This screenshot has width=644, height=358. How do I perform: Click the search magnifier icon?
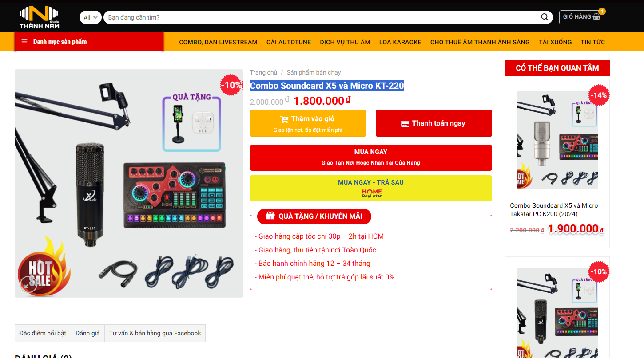point(545,17)
